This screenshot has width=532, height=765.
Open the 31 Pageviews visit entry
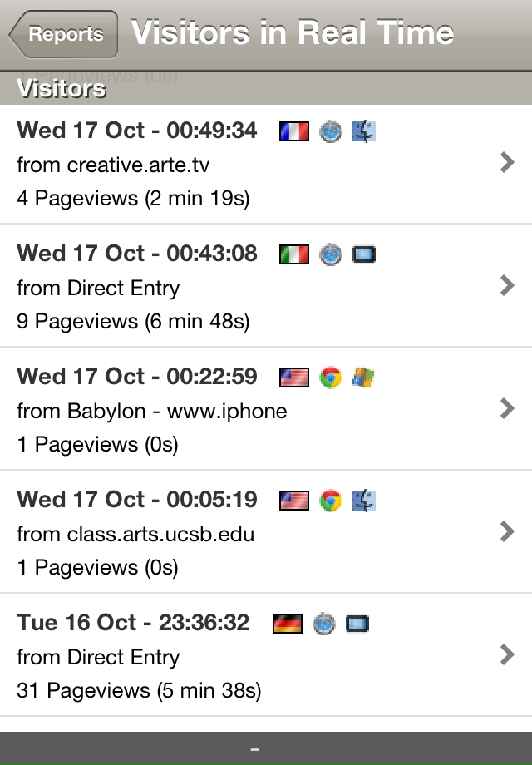[266, 654]
